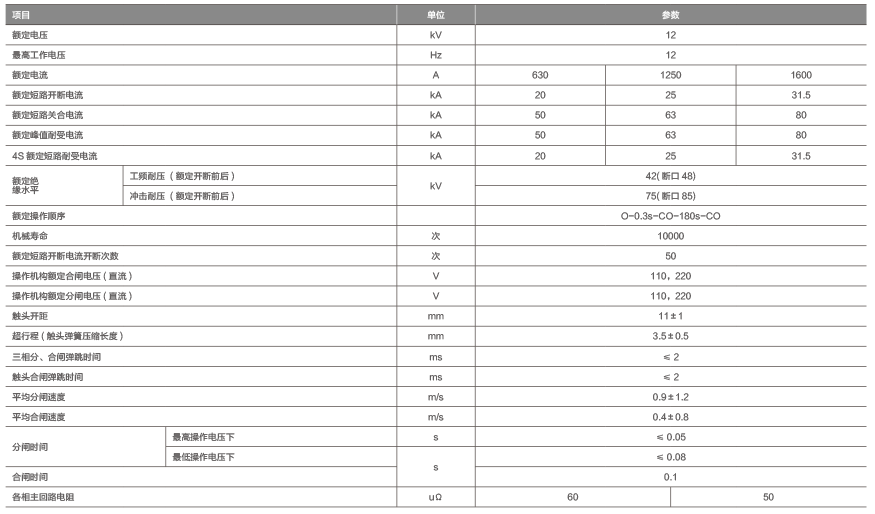Click the 最低操作电压下 sub-row label
This screenshot has height=514, width=875.
(203, 458)
